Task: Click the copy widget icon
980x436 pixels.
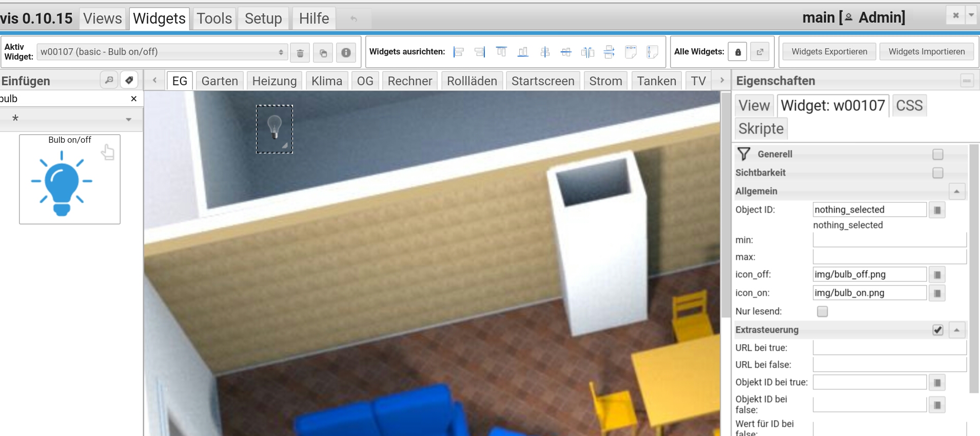Action: tap(323, 52)
